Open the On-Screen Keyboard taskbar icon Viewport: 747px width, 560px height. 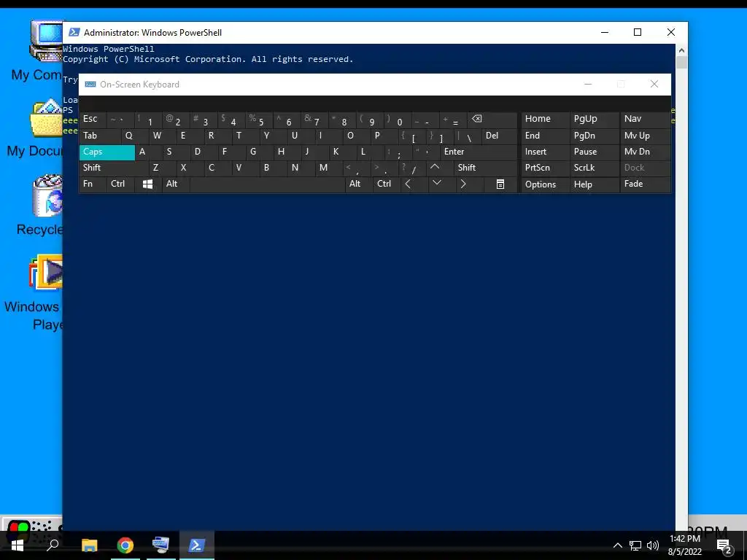tap(160, 545)
